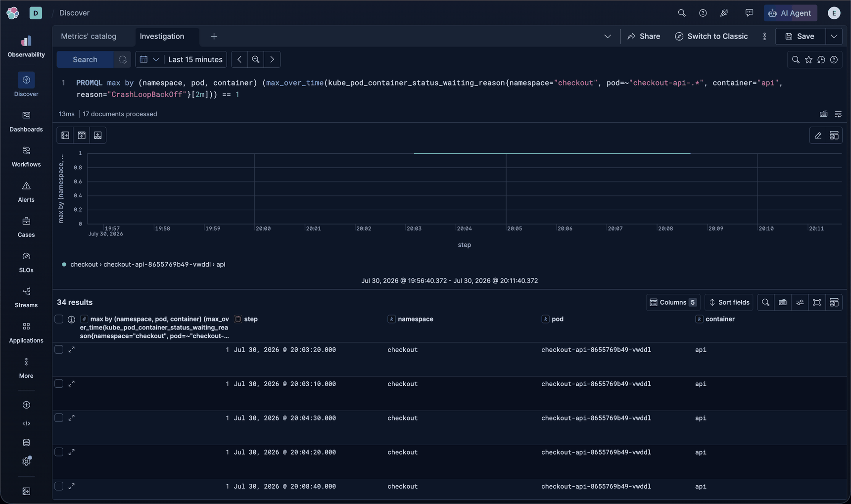Open the data management database icon

pos(26,443)
